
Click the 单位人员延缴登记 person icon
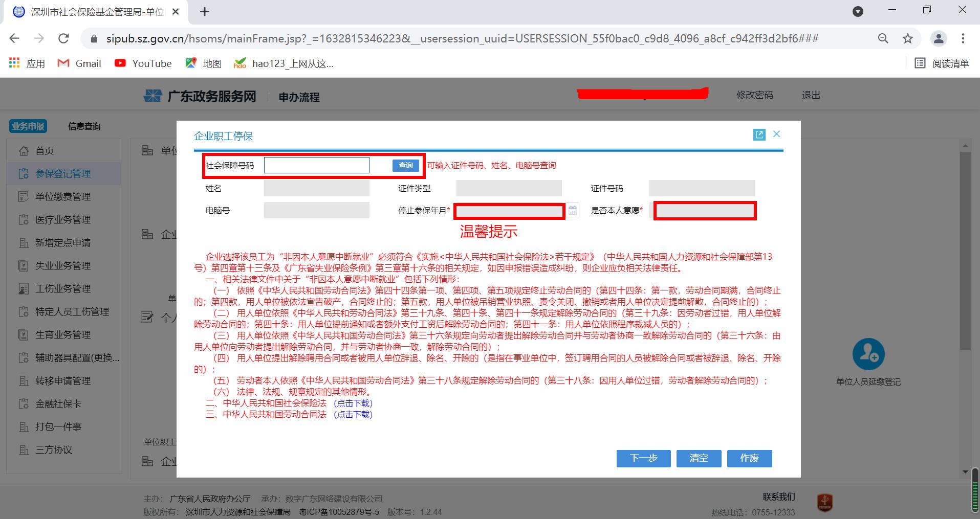click(x=868, y=354)
